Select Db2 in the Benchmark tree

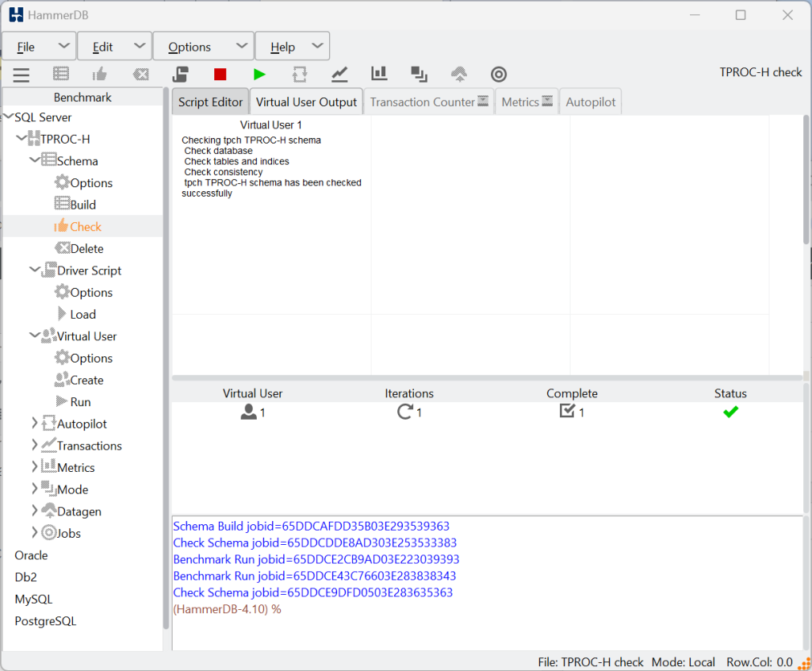click(26, 577)
